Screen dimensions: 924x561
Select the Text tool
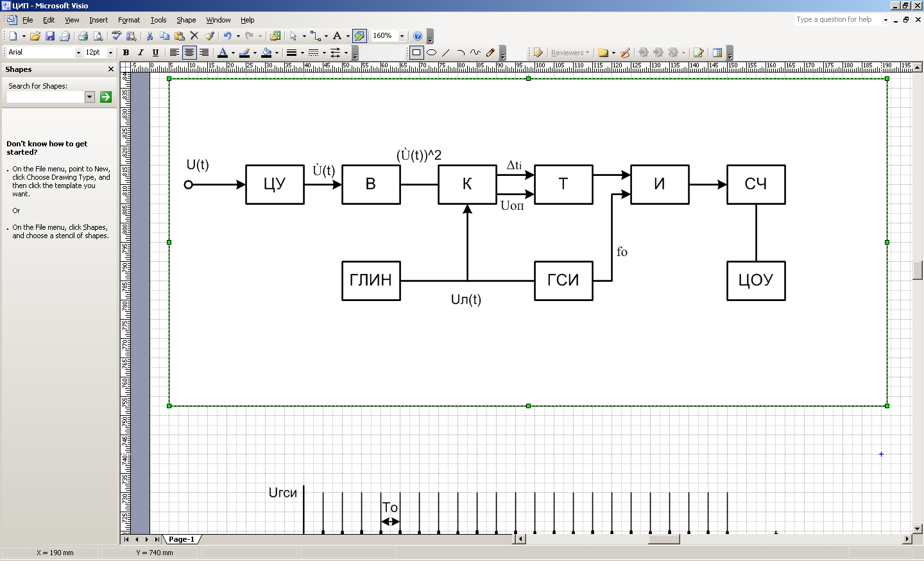pyautogui.click(x=337, y=36)
